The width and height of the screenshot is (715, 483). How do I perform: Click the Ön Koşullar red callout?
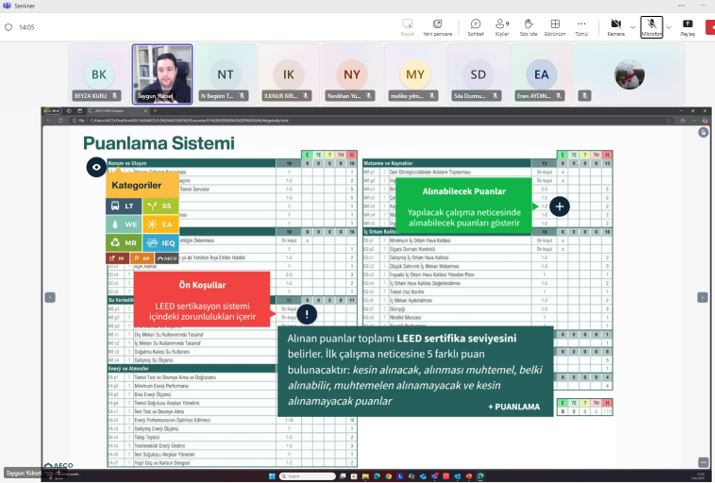(202, 300)
